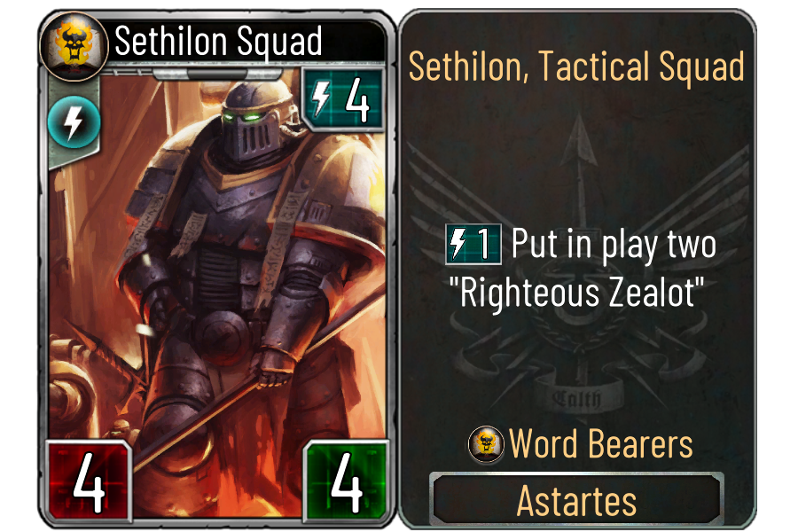798x532 pixels.
Task: Click the "Put in play two" text
Action: pyautogui.click(x=614, y=245)
